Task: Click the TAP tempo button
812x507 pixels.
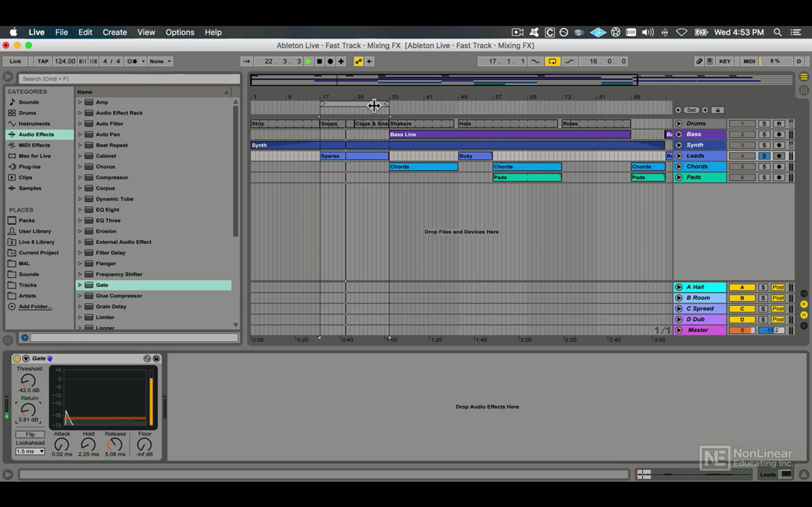Action: click(x=43, y=61)
